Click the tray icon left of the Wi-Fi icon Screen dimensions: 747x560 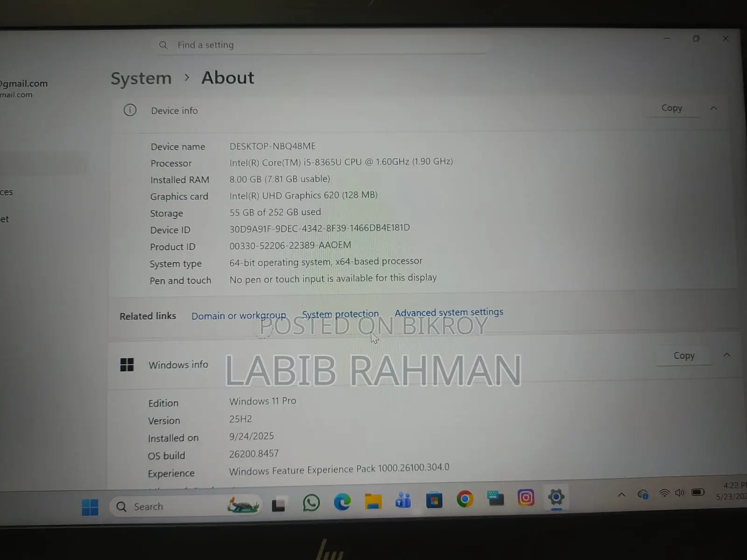click(x=643, y=494)
